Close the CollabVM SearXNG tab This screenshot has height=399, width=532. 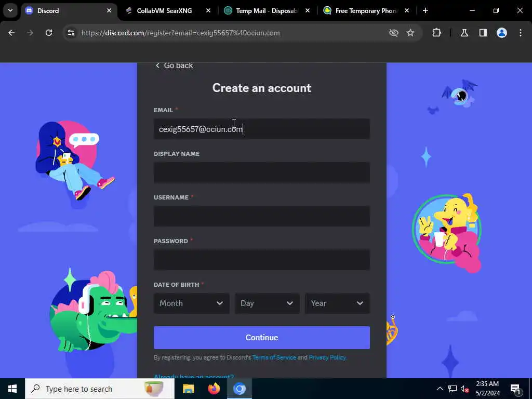click(x=208, y=10)
